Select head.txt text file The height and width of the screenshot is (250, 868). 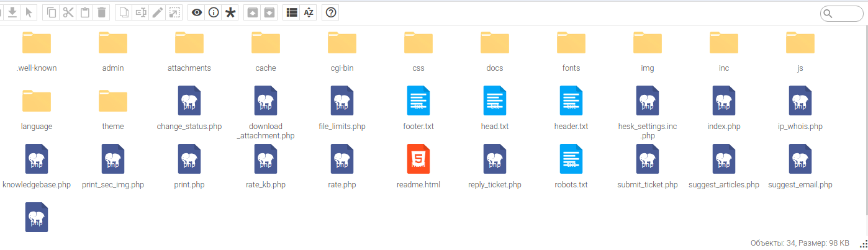(x=495, y=109)
